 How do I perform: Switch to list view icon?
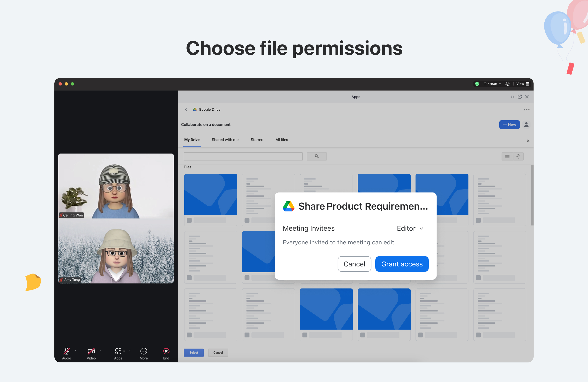click(x=507, y=156)
